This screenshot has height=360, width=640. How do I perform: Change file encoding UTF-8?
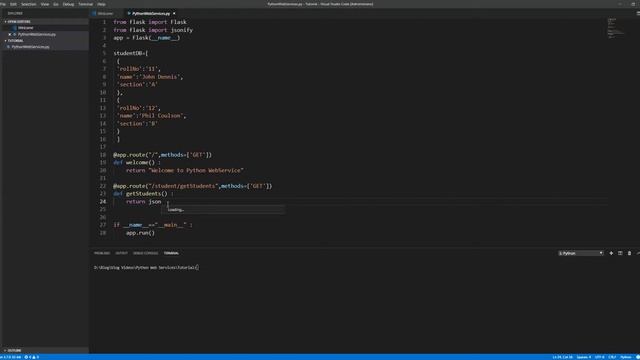coord(599,357)
